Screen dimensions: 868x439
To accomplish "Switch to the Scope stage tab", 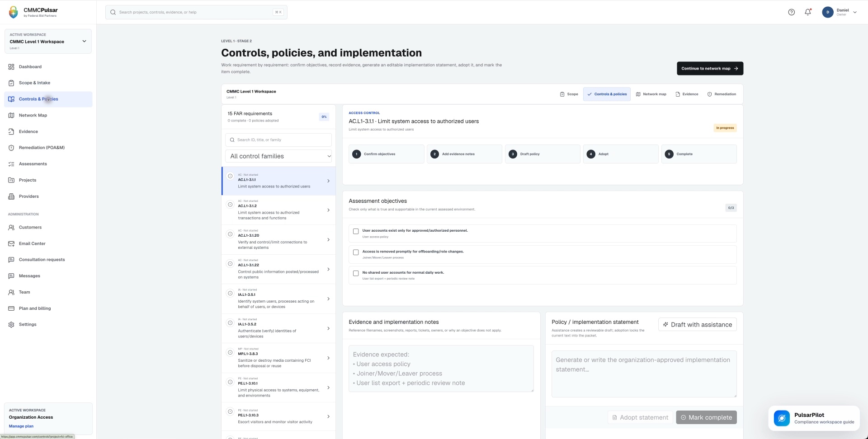I will point(569,94).
